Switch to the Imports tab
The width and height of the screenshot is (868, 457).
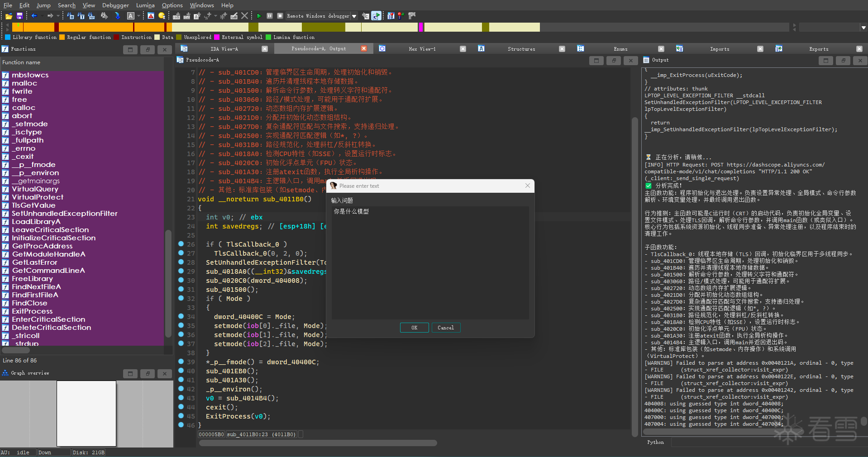720,49
